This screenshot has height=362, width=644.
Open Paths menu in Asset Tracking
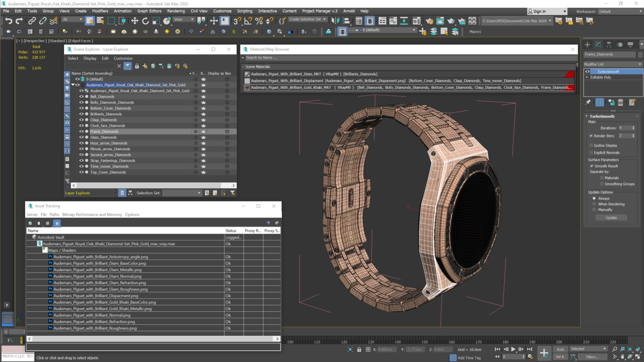point(54,215)
